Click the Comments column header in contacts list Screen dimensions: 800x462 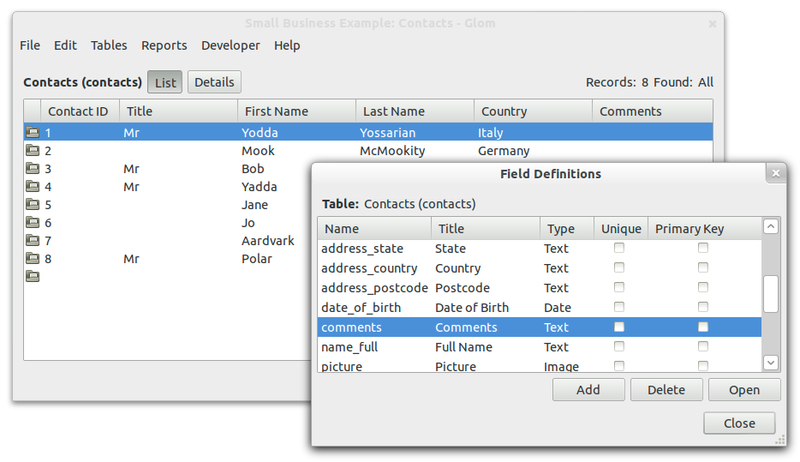click(653, 111)
